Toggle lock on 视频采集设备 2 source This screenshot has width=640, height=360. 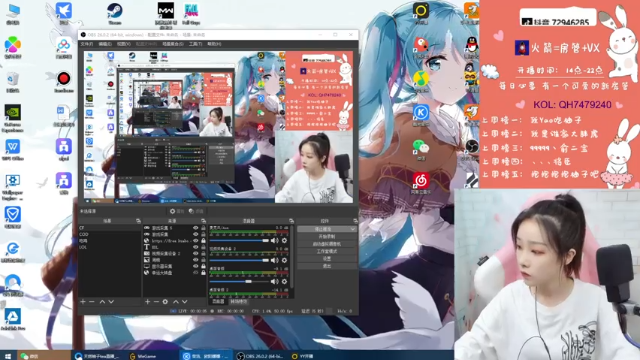click(203, 253)
